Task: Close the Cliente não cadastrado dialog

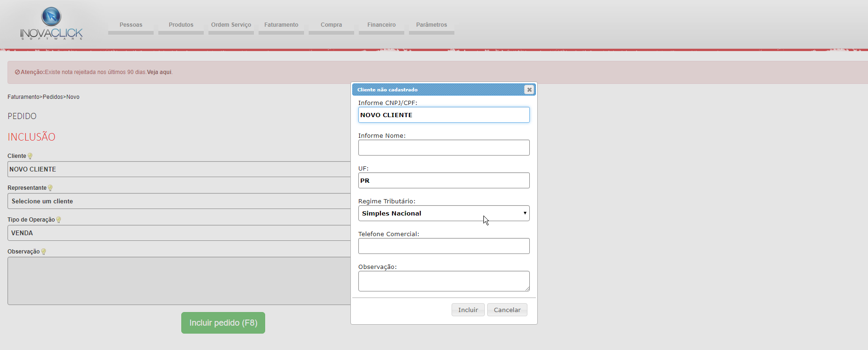Action: [529, 89]
